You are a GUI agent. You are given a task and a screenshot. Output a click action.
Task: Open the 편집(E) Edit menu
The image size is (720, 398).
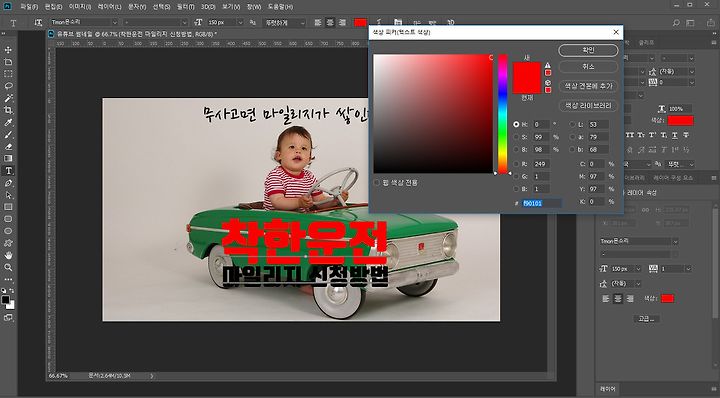coord(53,7)
